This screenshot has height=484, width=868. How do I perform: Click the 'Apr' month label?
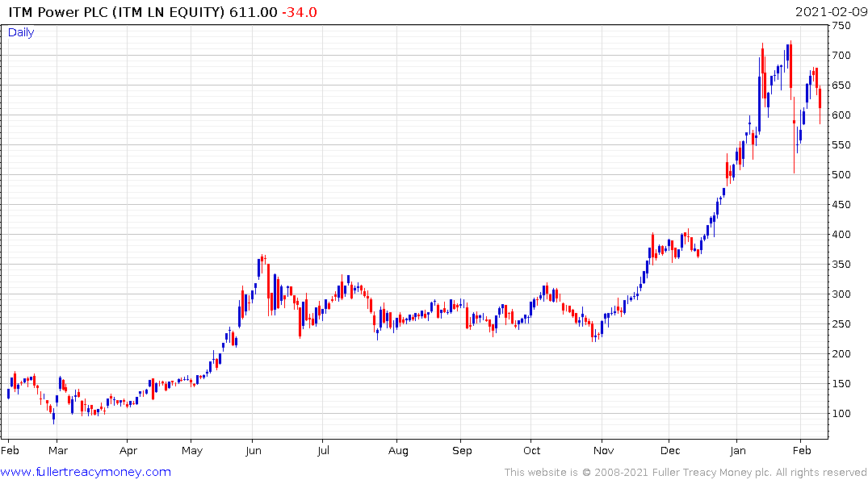[x=128, y=451]
